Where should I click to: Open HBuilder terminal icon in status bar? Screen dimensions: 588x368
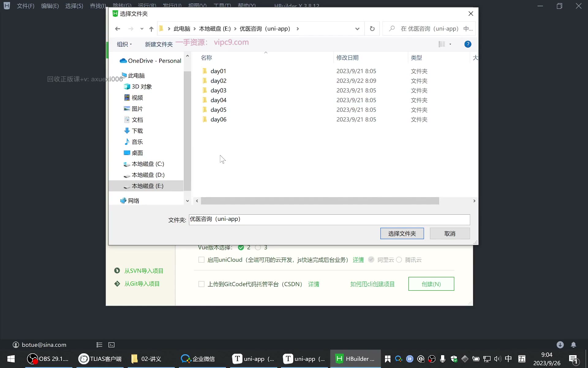(x=111, y=345)
